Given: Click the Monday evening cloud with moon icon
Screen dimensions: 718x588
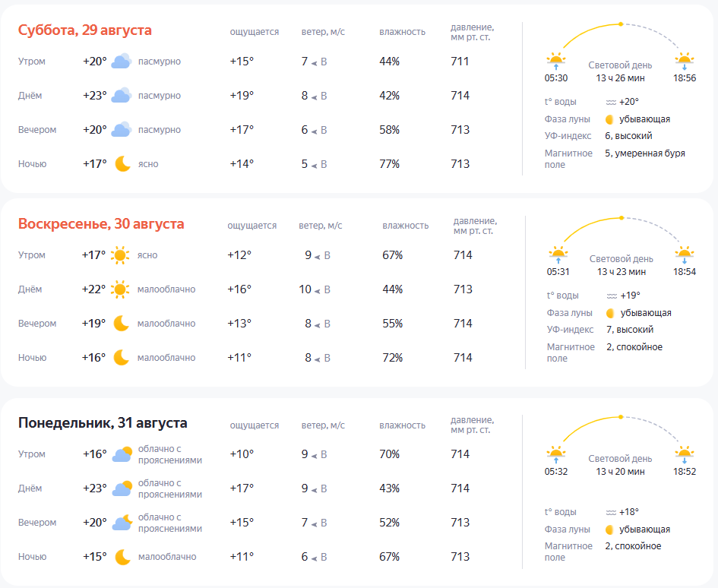Looking at the screenshot, I should 122,523.
